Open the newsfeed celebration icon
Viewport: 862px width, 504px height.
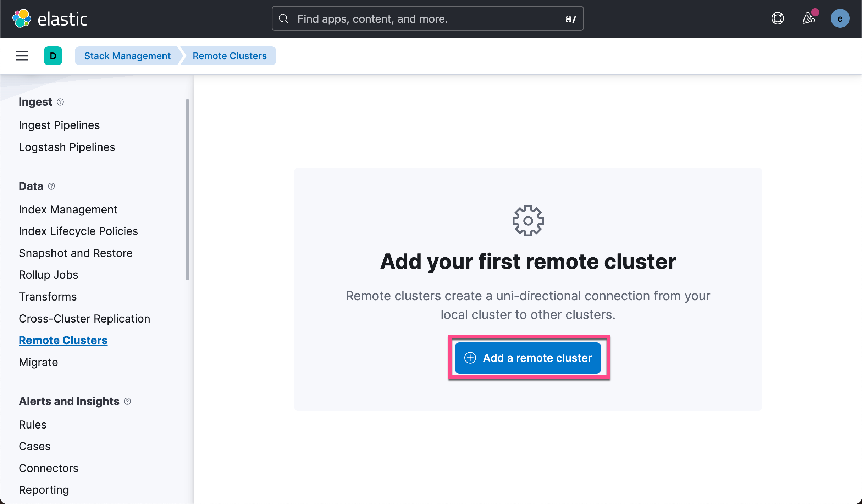click(x=809, y=18)
